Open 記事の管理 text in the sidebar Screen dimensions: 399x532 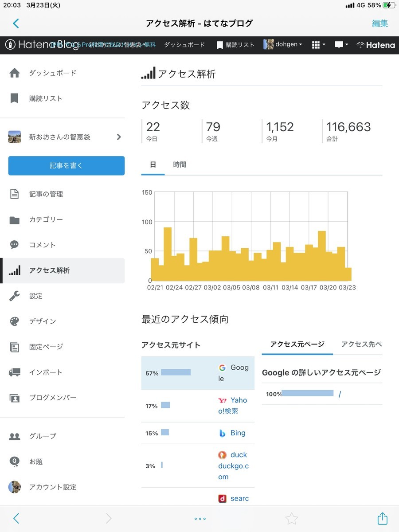pos(46,194)
